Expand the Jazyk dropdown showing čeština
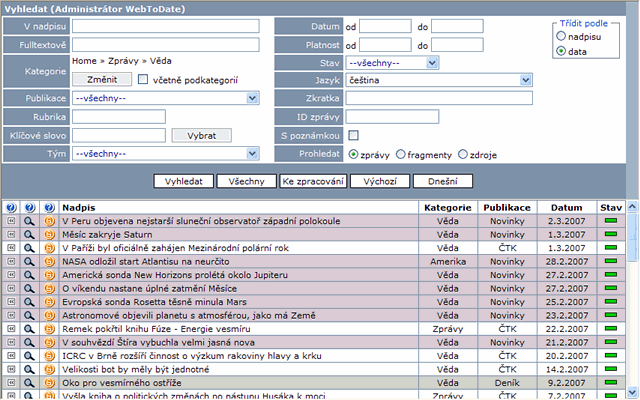The width and height of the screenshot is (640, 400). [440, 80]
